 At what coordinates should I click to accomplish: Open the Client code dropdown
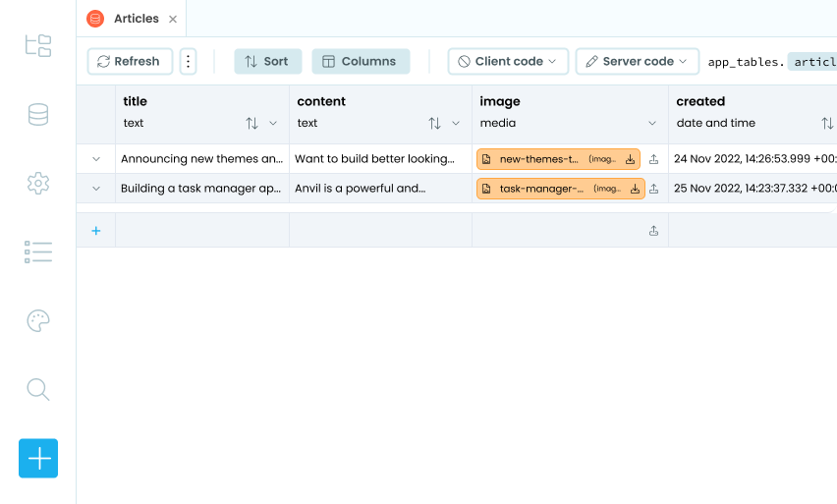click(508, 61)
